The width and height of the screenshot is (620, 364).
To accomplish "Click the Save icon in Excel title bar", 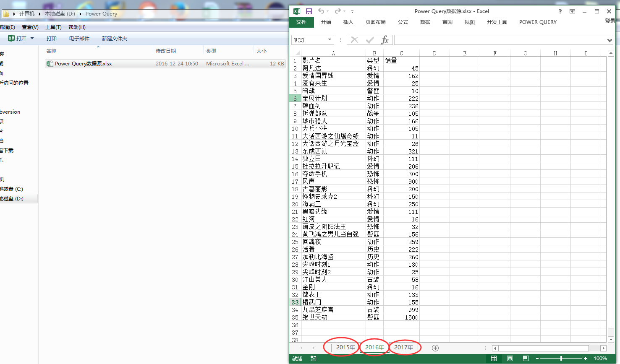I will (x=309, y=11).
